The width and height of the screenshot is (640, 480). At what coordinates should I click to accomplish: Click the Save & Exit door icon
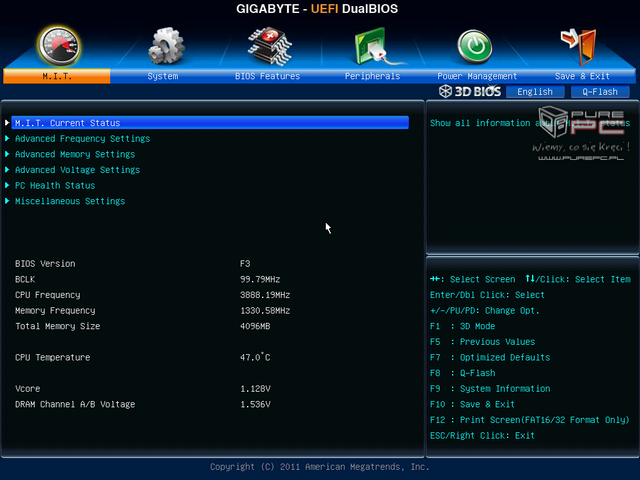(579, 47)
